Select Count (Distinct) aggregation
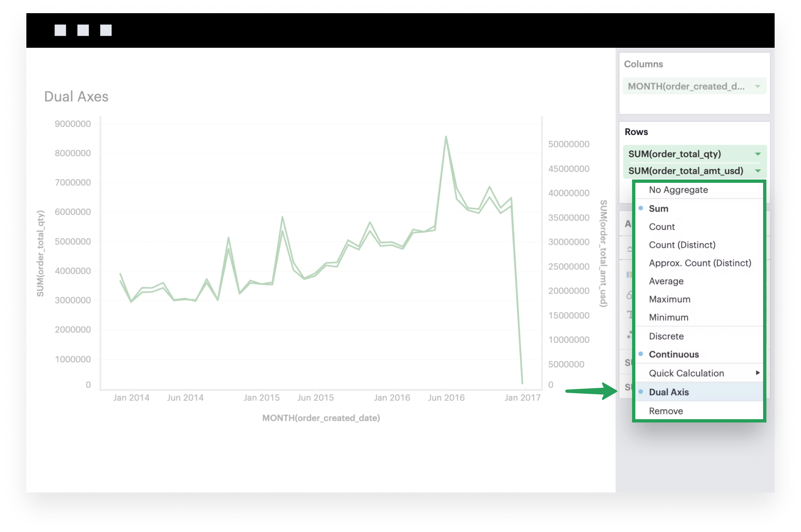This screenshot has width=801, height=532. [x=682, y=245]
